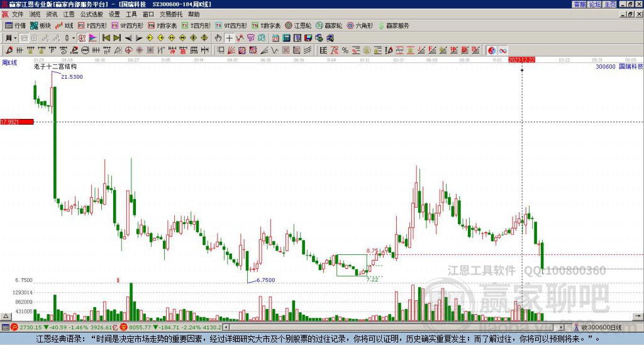The image size is (644, 345).
Task: Toggle the 权 adjustment button
Action: coord(82,38)
